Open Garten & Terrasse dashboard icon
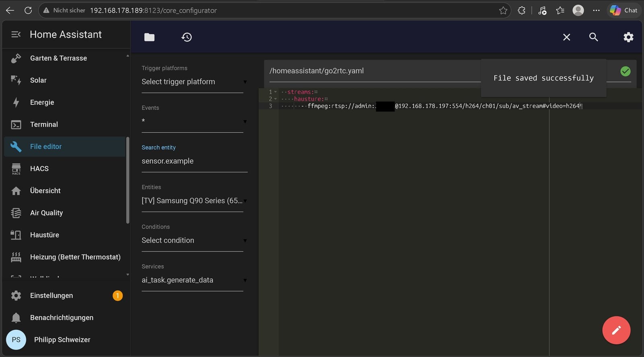 [x=16, y=58]
